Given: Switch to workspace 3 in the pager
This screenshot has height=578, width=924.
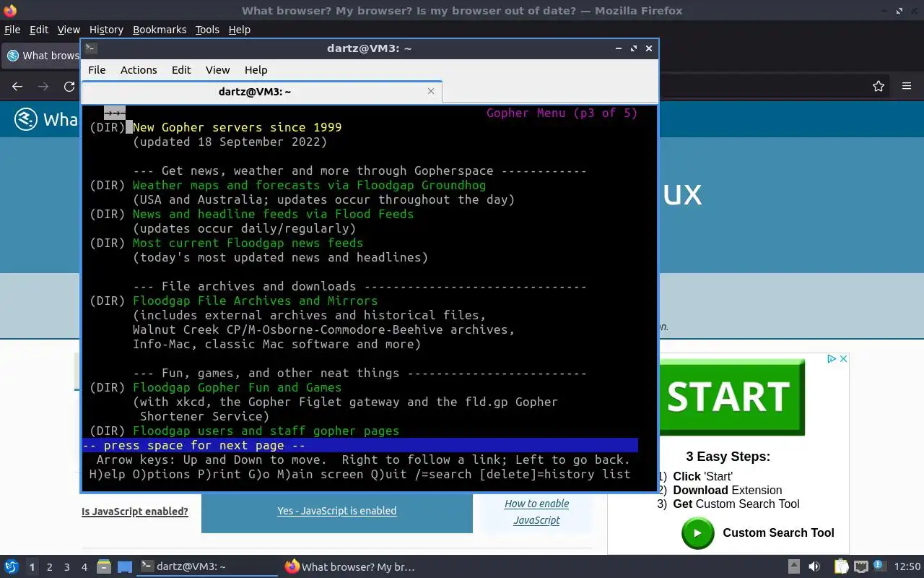Looking at the screenshot, I should pos(66,567).
